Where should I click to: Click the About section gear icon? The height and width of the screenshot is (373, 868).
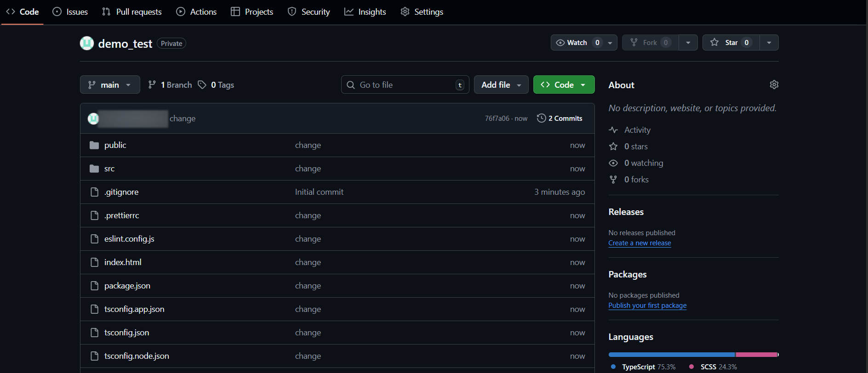(774, 85)
